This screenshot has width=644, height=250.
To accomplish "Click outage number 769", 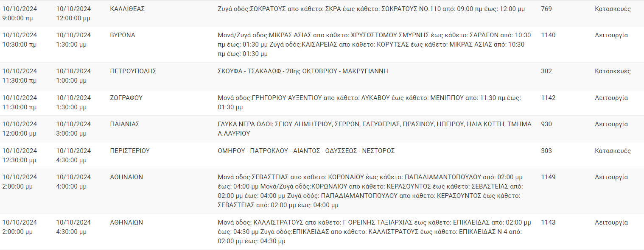I will pyautogui.click(x=546, y=9).
